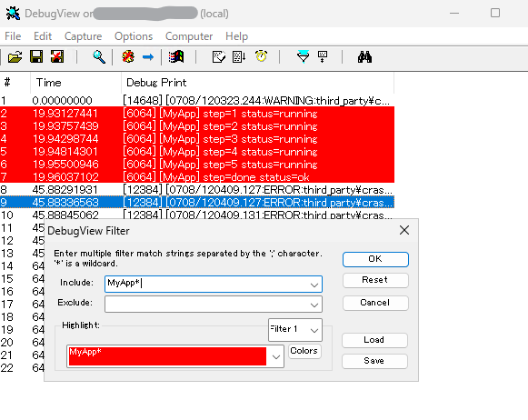528x420 pixels.
Task: Click the Debug Print column header
Action: point(257,83)
